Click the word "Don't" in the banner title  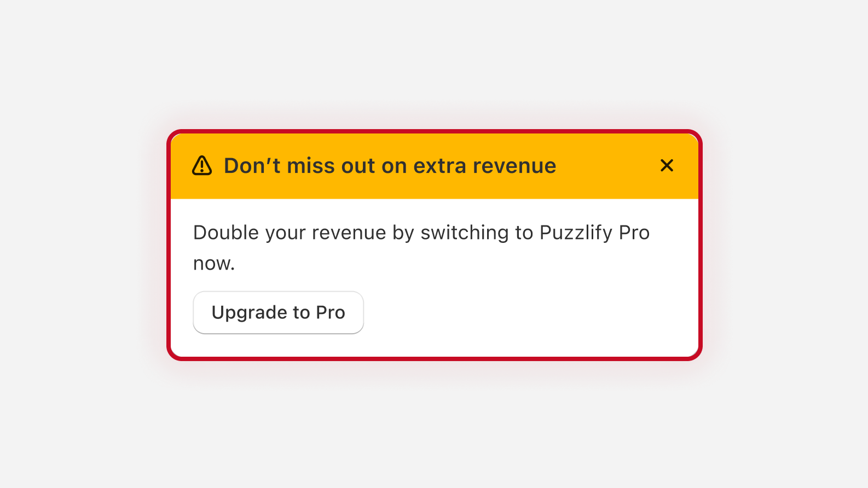pyautogui.click(x=252, y=166)
